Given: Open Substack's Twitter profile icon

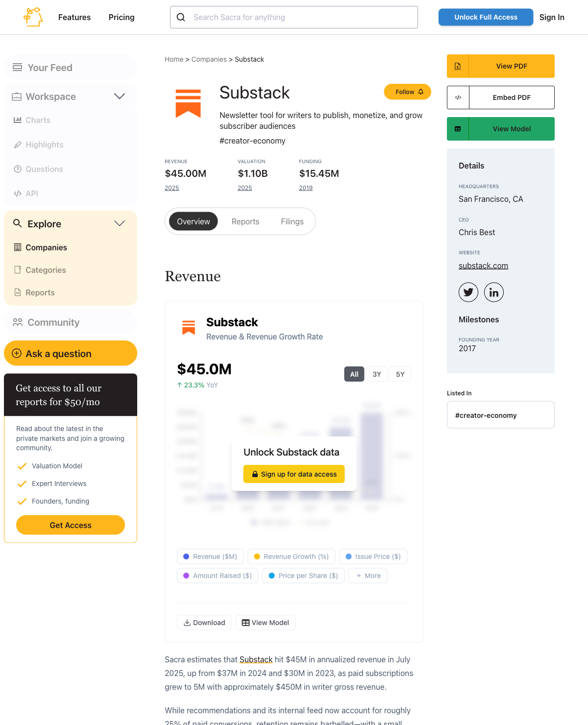Looking at the screenshot, I should pyautogui.click(x=468, y=292).
